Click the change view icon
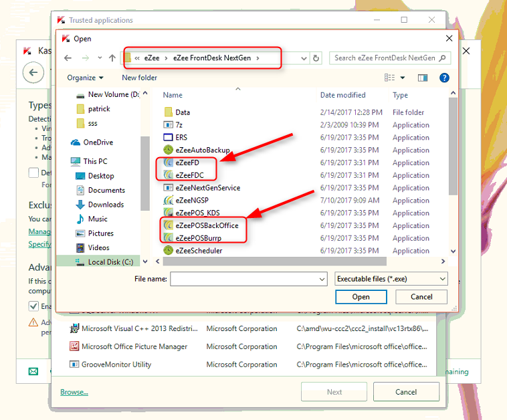 (x=390, y=78)
